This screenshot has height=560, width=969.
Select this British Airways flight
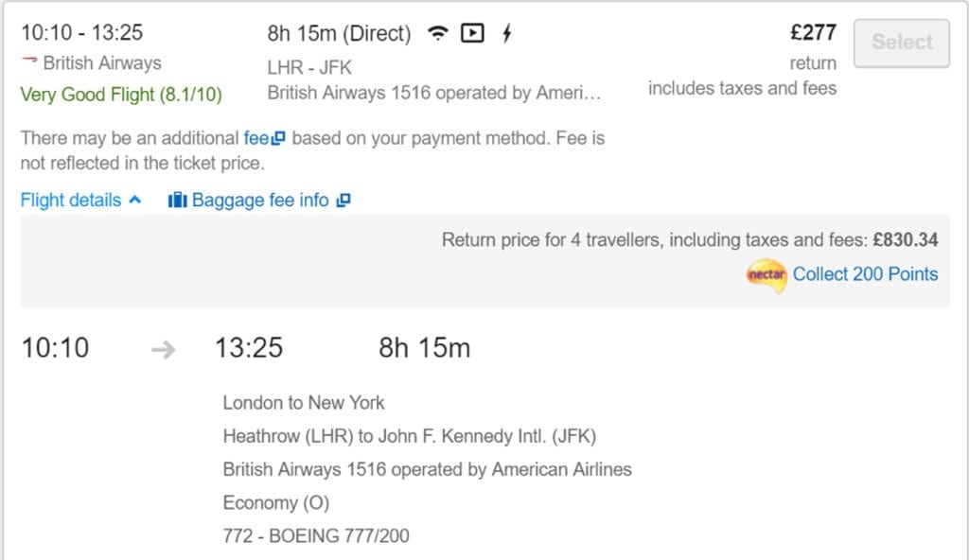pos(902,43)
